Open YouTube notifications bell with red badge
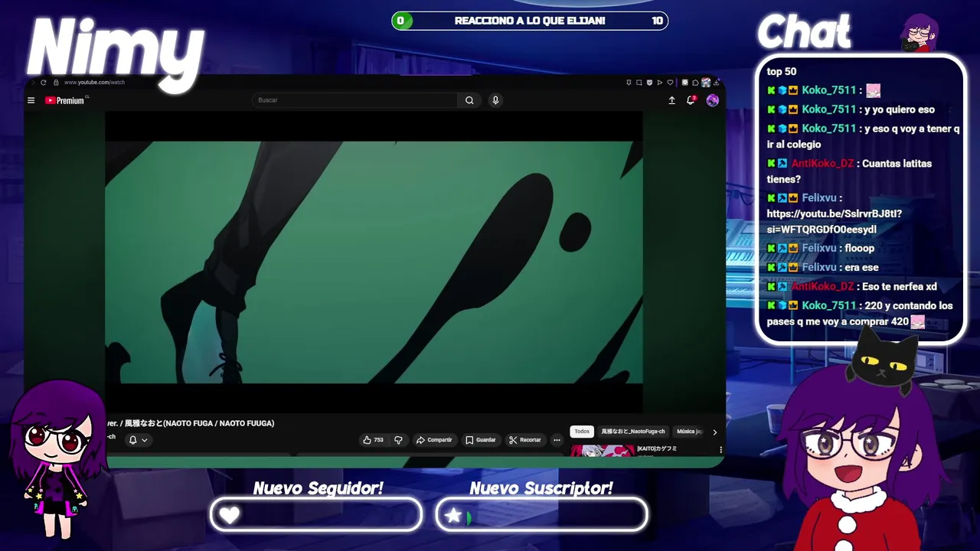The width and height of the screenshot is (980, 551). pos(691,100)
